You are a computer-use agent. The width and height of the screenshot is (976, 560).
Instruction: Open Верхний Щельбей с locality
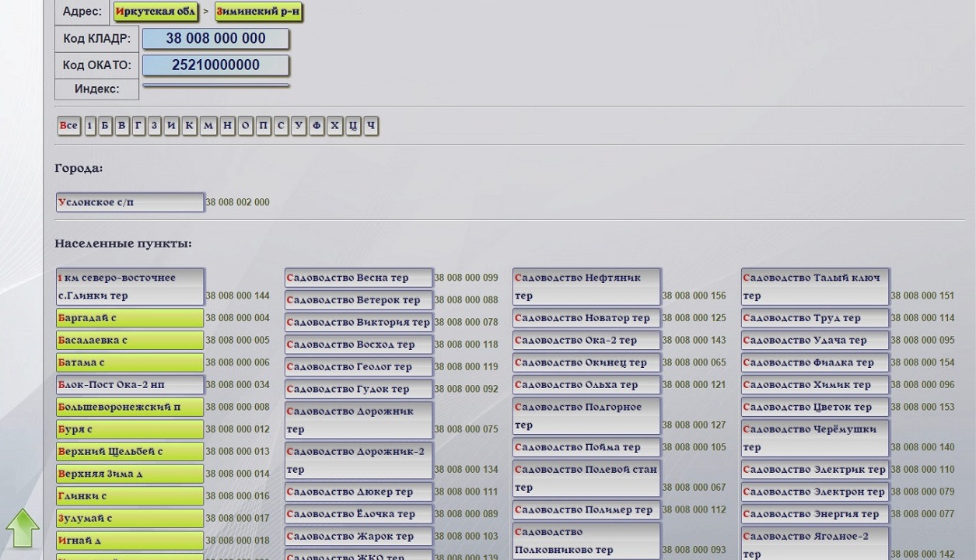[130, 452]
